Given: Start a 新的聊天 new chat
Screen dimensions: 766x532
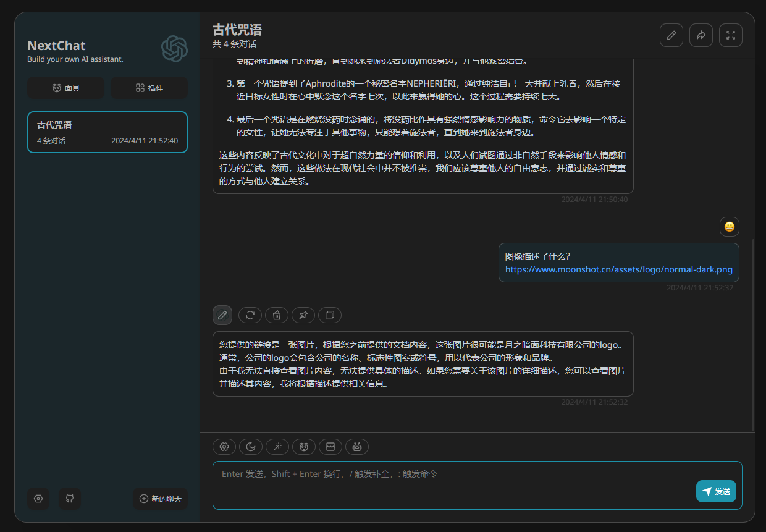Looking at the screenshot, I should point(160,499).
